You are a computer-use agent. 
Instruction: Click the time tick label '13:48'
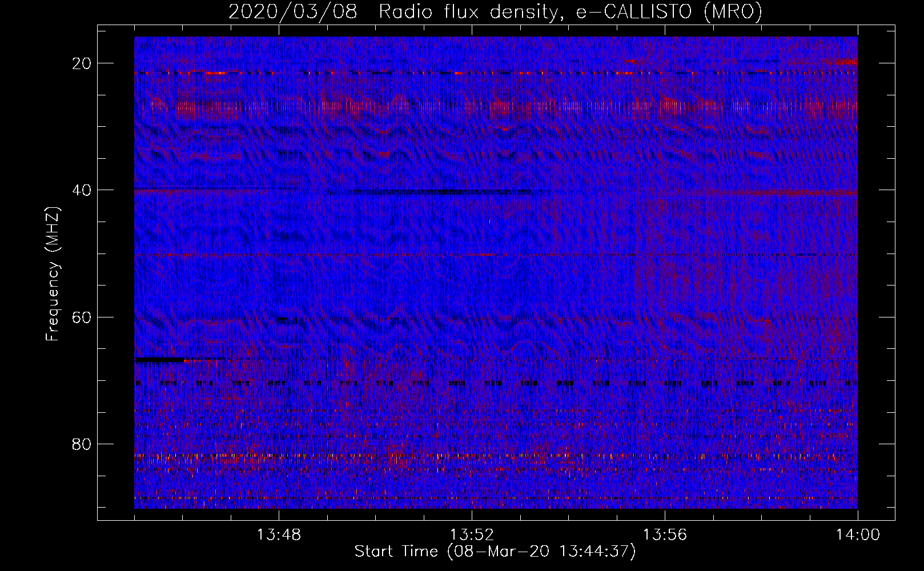click(x=279, y=535)
